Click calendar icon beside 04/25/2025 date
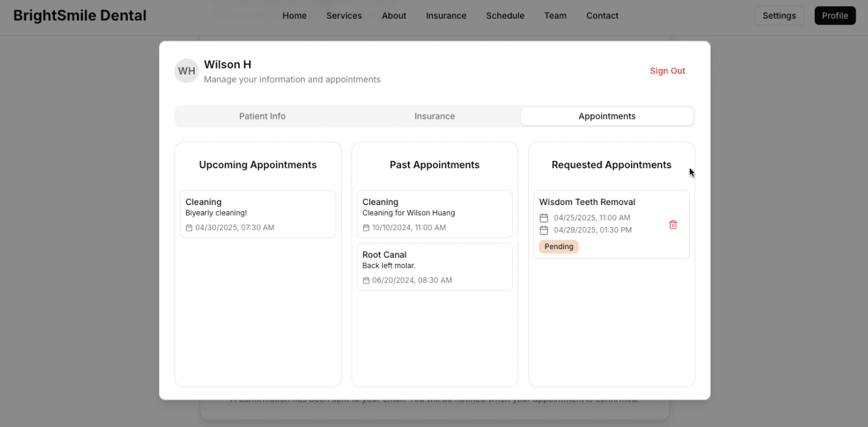The image size is (868, 427). coord(544,218)
